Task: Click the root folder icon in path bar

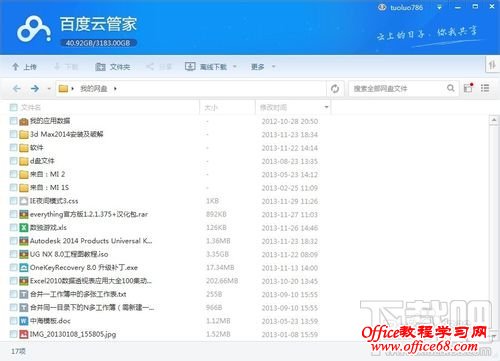Action: click(x=63, y=88)
